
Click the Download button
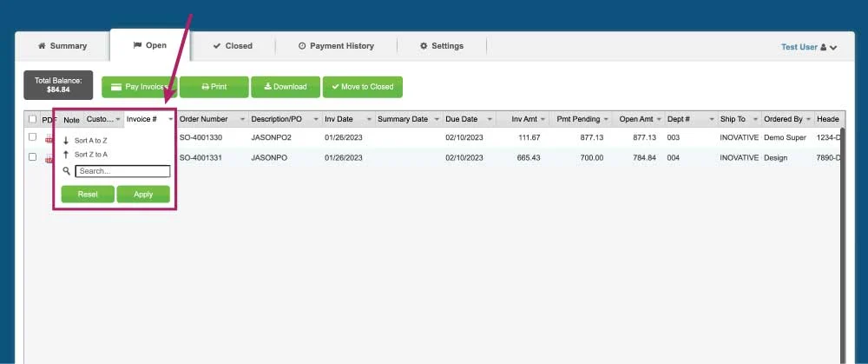[286, 87]
